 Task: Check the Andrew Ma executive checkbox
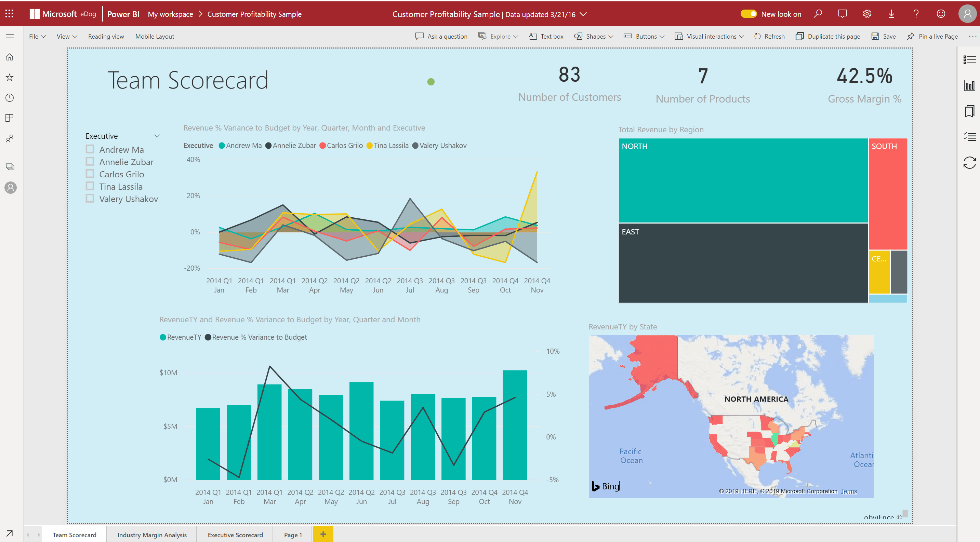(90, 149)
